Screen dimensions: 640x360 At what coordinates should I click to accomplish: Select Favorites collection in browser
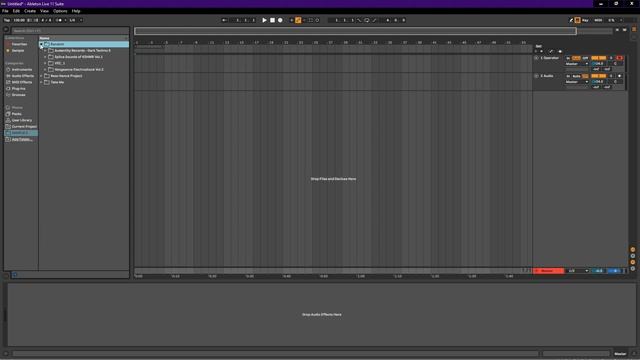point(19,44)
